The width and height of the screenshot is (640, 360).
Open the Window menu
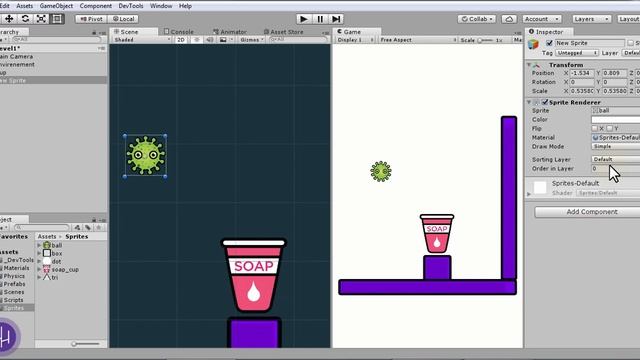[161, 6]
